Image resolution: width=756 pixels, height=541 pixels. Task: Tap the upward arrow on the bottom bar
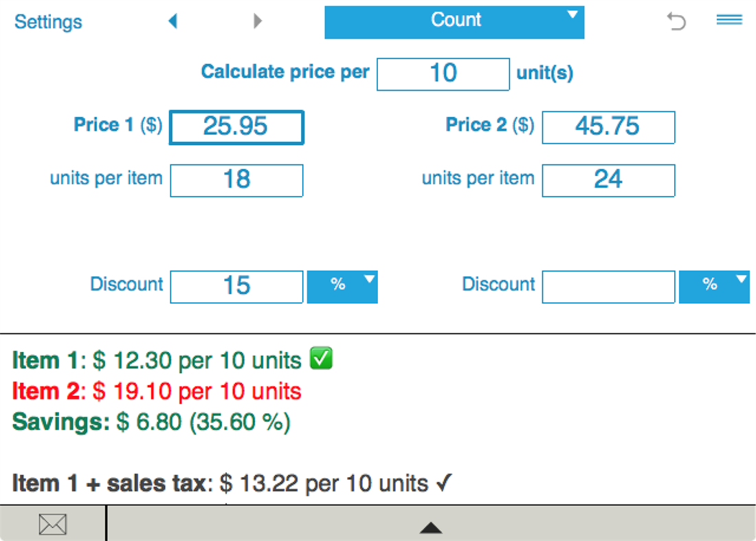431,527
